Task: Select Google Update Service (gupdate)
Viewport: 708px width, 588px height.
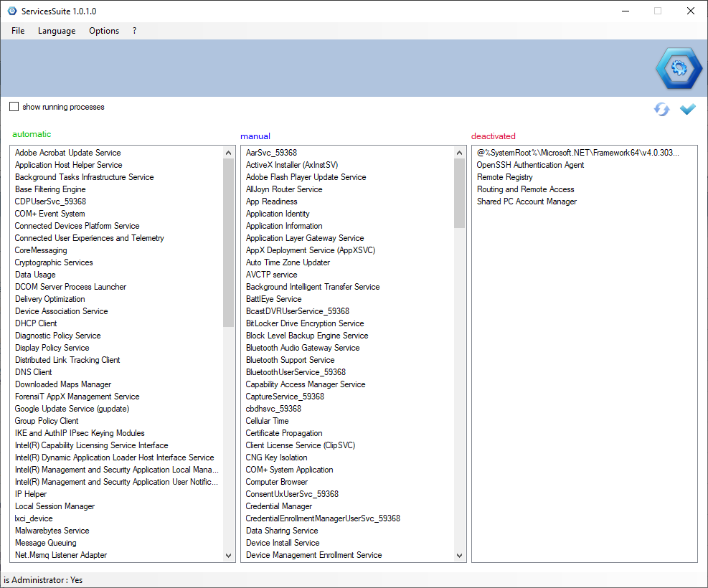Action: coord(72,409)
